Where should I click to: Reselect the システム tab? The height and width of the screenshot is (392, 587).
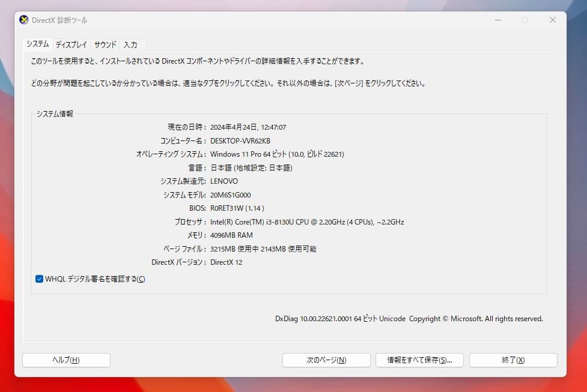[x=37, y=44]
